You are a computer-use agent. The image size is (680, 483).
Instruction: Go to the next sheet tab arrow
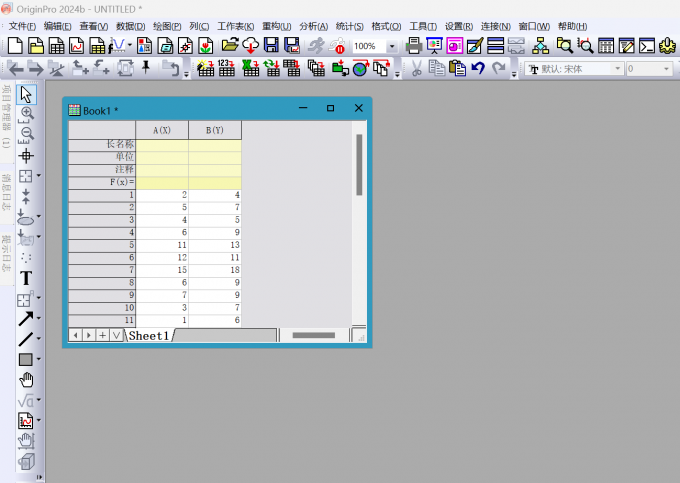coord(89,335)
